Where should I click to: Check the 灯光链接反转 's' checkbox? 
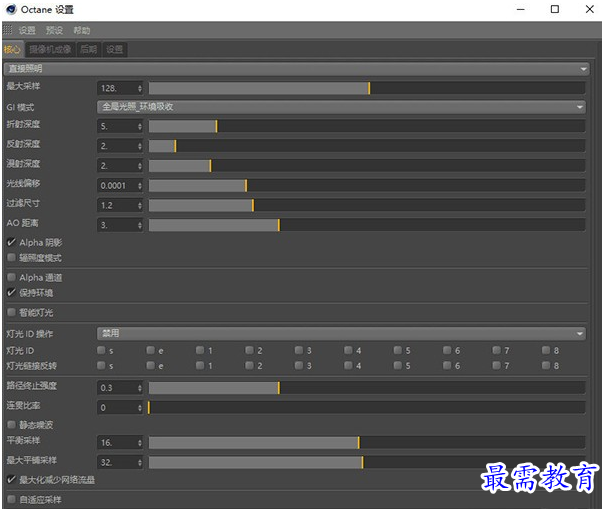[101, 365]
